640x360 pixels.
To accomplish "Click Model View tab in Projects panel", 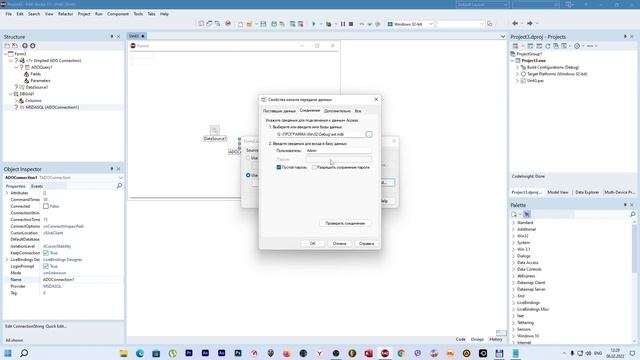I will pos(558,192).
